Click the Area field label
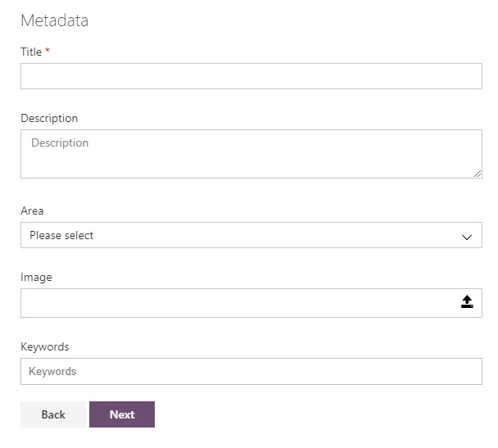Screen dimensions: 498x448 (32, 210)
